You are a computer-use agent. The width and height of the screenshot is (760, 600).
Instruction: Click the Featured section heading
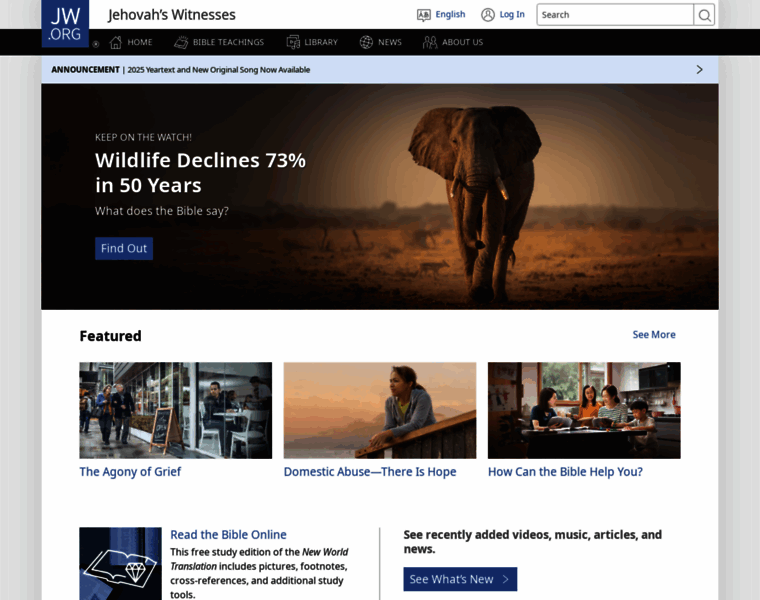click(111, 336)
